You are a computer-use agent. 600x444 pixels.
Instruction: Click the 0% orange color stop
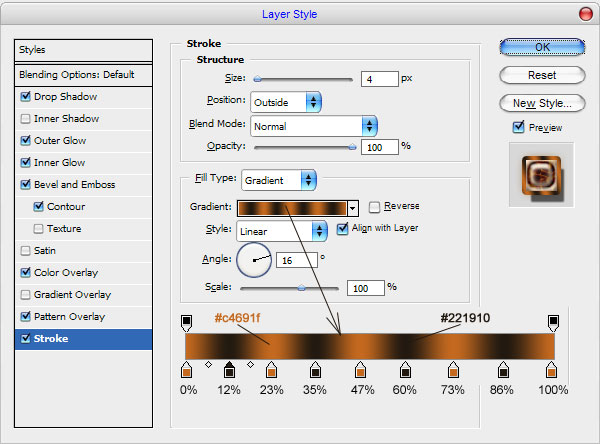coord(186,369)
